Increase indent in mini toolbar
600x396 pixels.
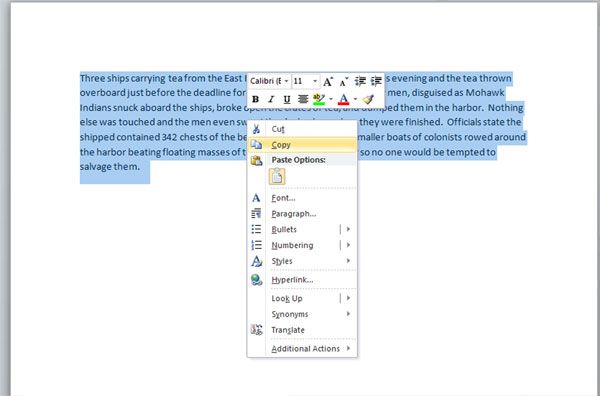[x=376, y=81]
